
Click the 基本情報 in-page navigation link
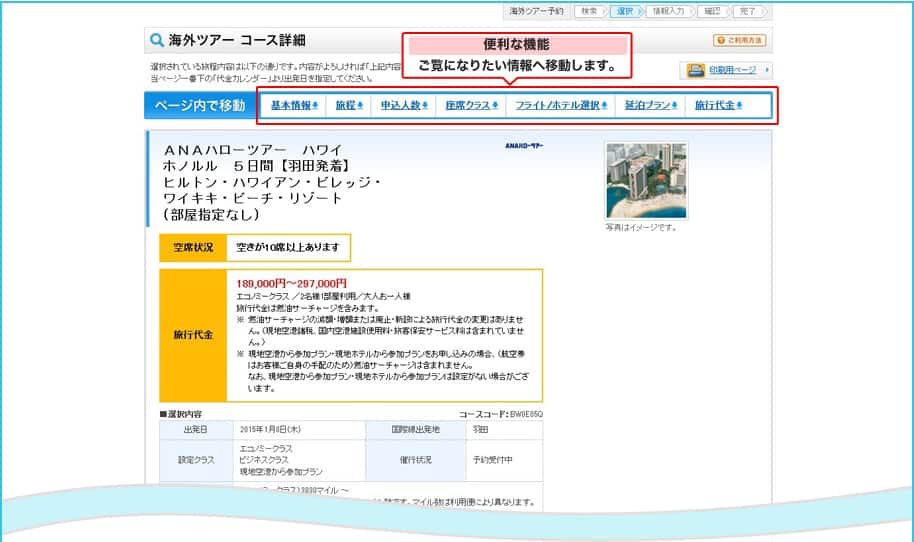pos(294,106)
